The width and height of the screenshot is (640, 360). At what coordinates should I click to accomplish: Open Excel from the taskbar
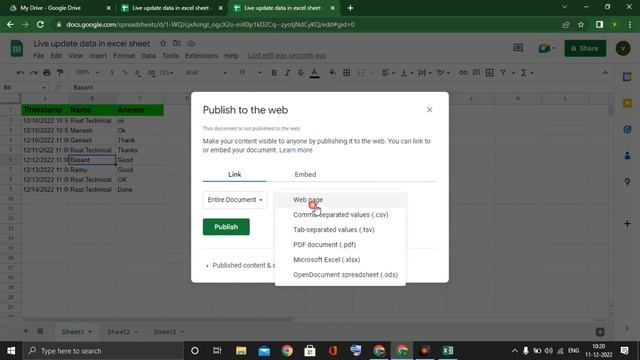pos(448,351)
